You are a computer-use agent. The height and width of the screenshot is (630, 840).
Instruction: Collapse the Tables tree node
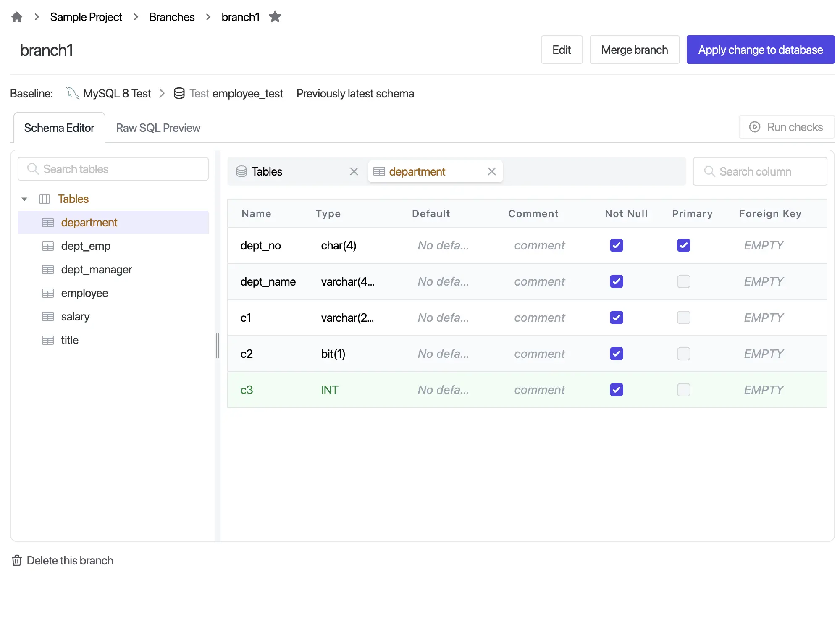pos(24,199)
